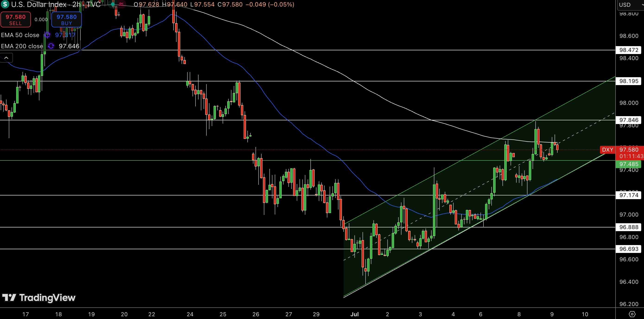644x319 pixels.
Task: Click the 97.000 price scale label
Action: pos(629,215)
